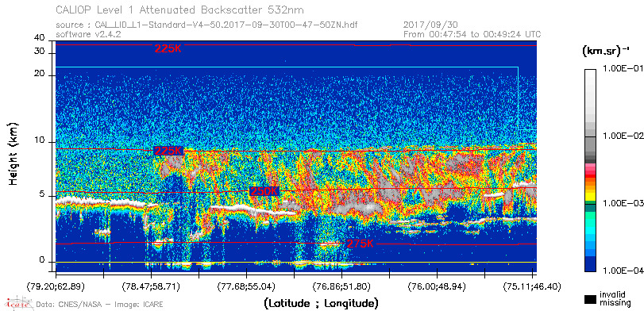Click the 1.00E-01 colorbar label
This screenshot has height=311, width=644.
(x=622, y=69)
